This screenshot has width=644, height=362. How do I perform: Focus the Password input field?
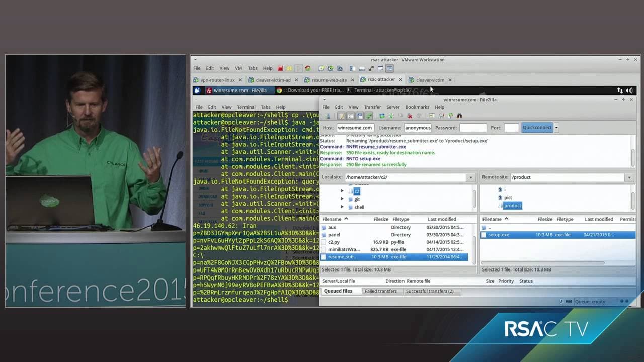(473, 128)
